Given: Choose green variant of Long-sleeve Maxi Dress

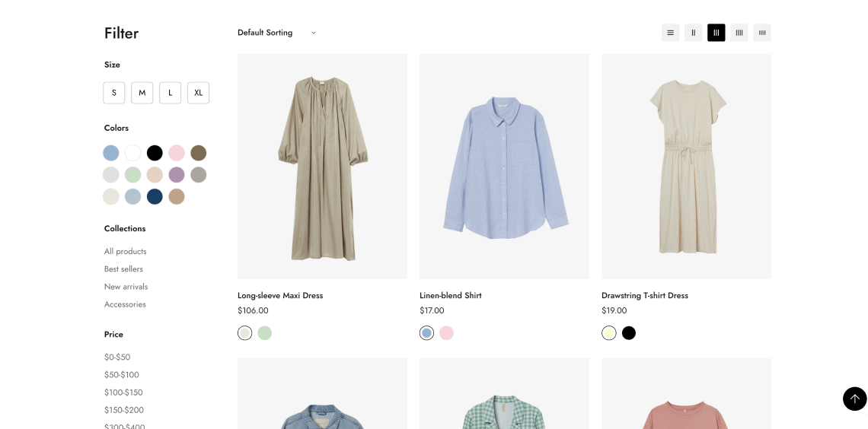Looking at the screenshot, I should (x=264, y=333).
